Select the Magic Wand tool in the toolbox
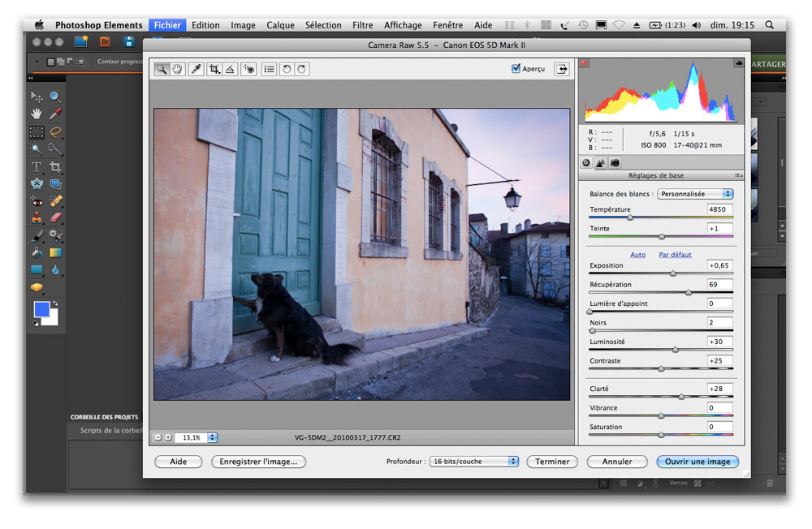 pos(37,149)
